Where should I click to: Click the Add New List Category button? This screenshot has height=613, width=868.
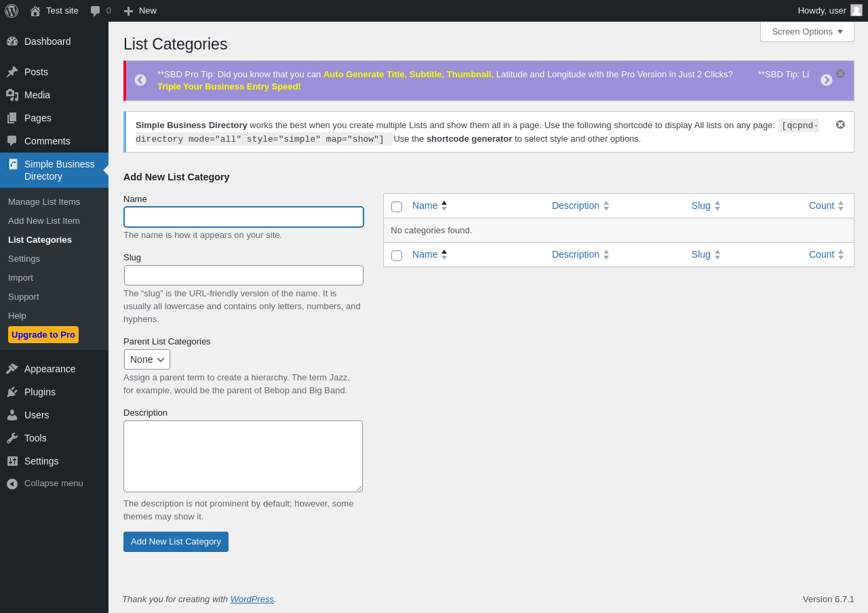[x=176, y=542]
